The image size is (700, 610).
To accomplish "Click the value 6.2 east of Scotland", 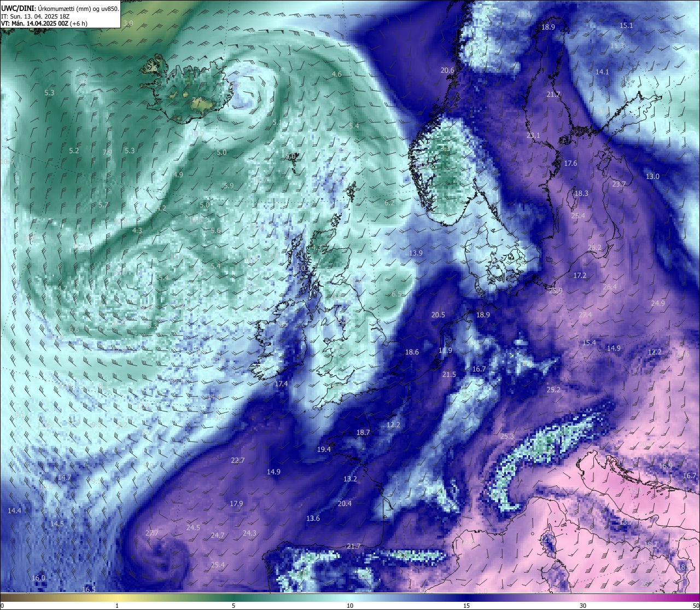I will click(x=389, y=203).
